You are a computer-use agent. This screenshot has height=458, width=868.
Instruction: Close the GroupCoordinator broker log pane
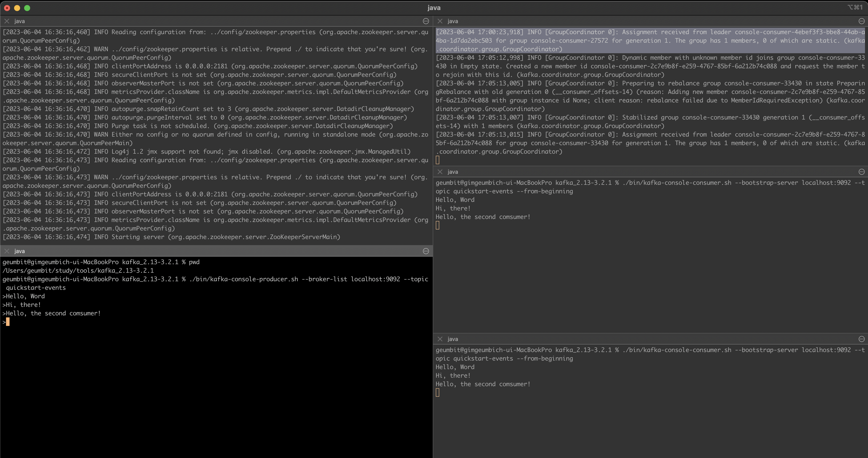click(440, 21)
